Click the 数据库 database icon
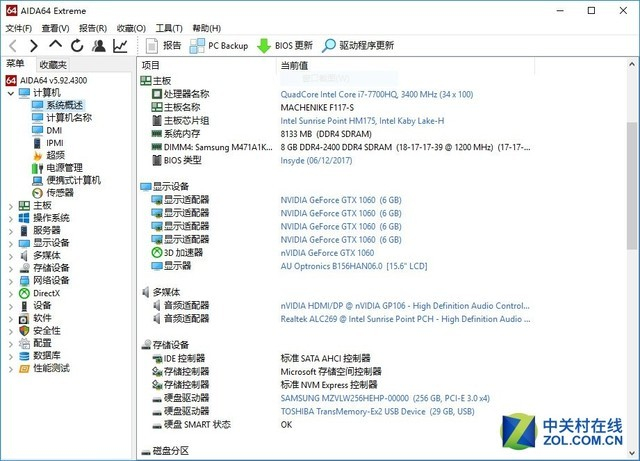640x461 pixels. [x=24, y=356]
